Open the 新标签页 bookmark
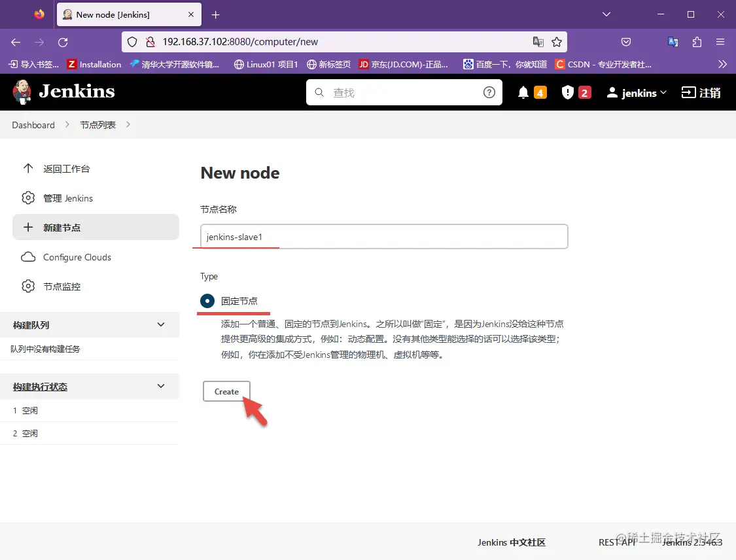The width and height of the screenshot is (736, 560). 328,64
